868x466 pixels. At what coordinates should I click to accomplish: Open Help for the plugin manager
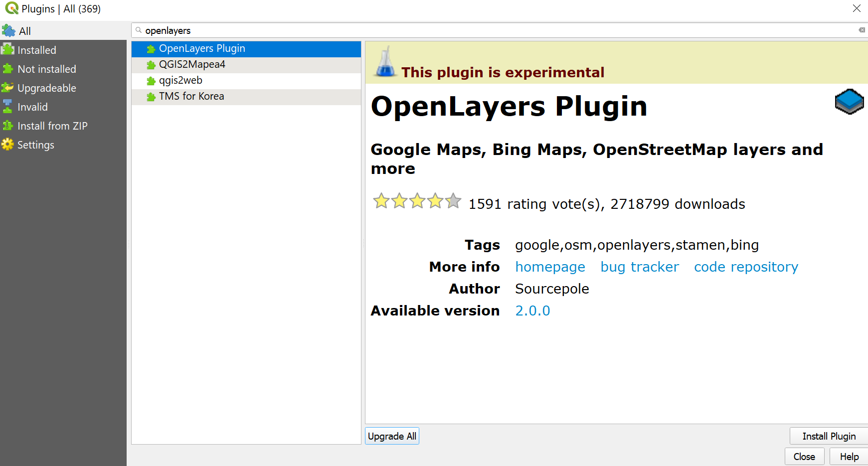[x=849, y=457]
